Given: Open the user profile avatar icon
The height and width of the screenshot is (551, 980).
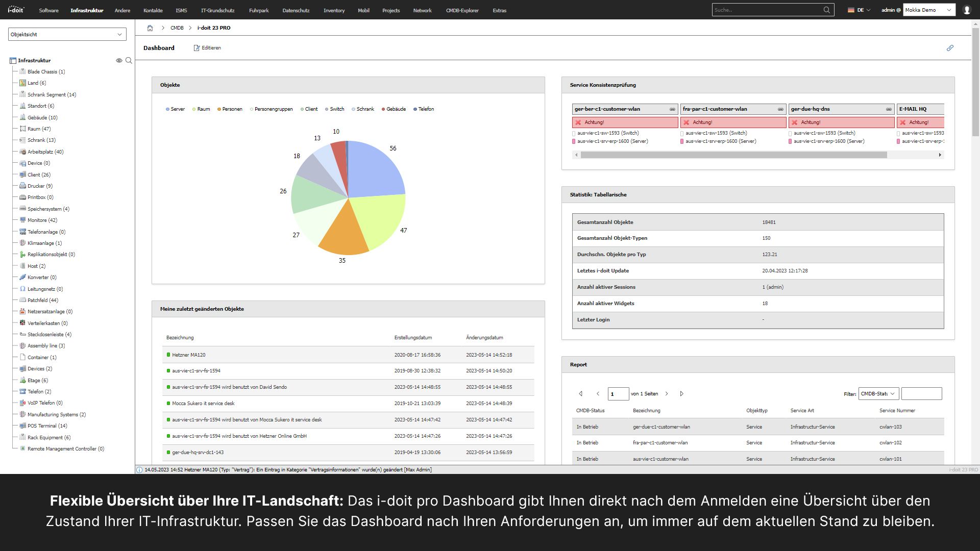Looking at the screenshot, I should tap(967, 10).
